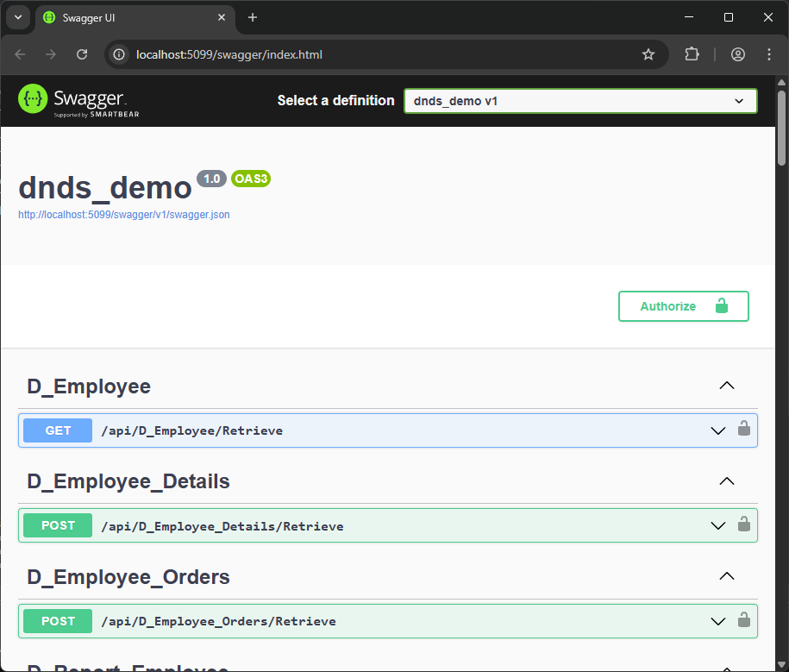Open the Chrome profile avatar icon
Viewport: 789px width, 672px height.
[738, 54]
